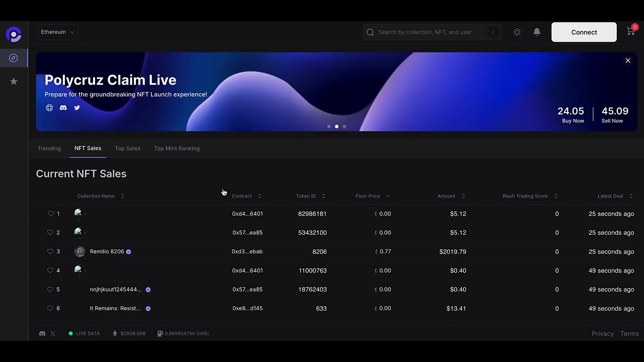Click the footer X icon
The width and height of the screenshot is (644, 362).
53,333
